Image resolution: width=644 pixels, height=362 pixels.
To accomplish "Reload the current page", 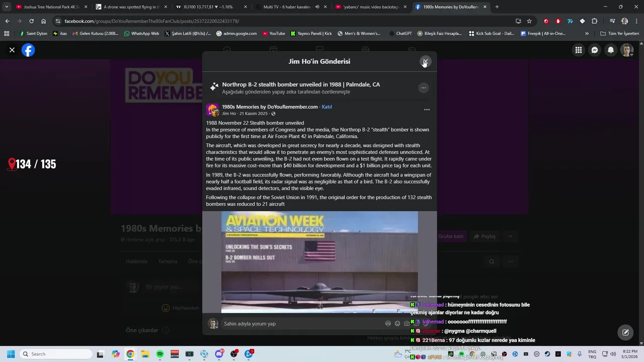I will [31, 21].
